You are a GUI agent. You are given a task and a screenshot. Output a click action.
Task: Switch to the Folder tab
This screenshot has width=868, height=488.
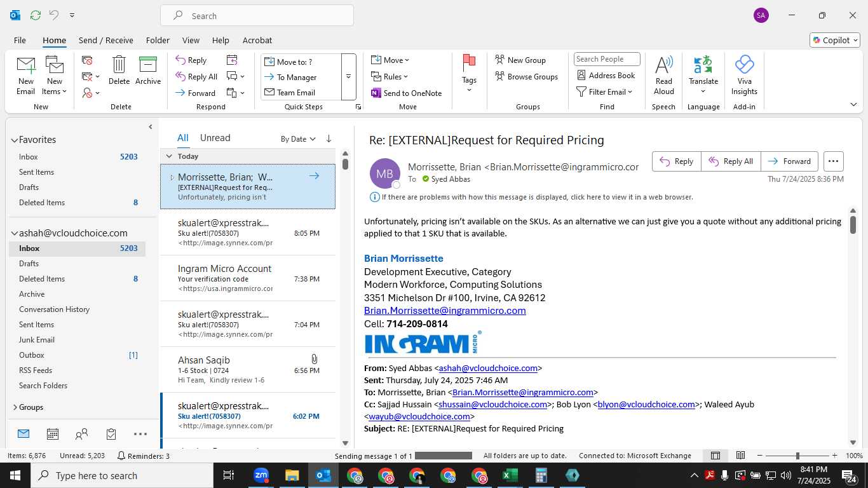(x=158, y=40)
